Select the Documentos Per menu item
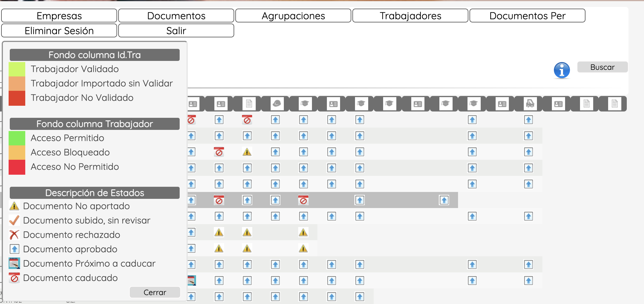 click(x=527, y=16)
